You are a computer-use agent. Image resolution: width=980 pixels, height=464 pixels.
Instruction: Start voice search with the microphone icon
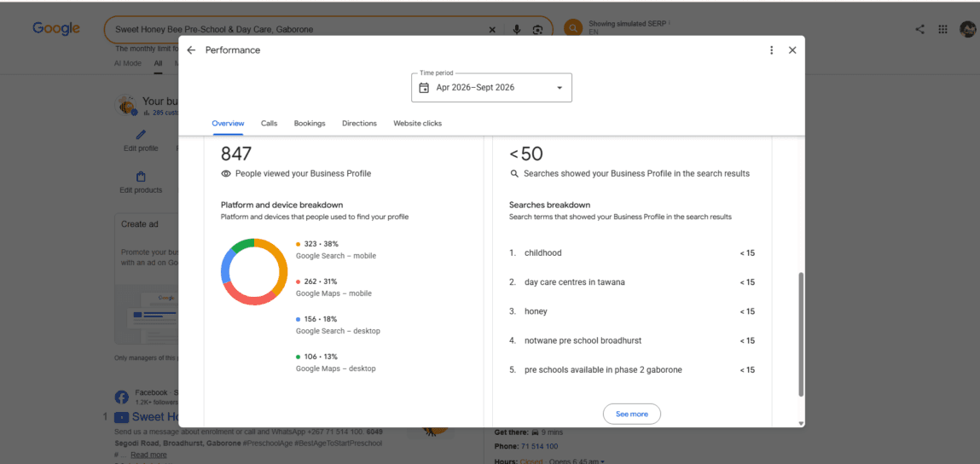(517, 29)
